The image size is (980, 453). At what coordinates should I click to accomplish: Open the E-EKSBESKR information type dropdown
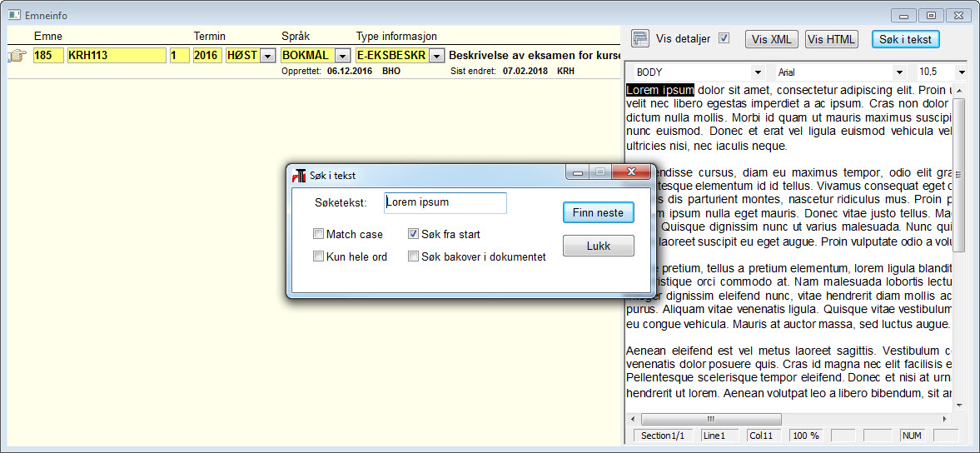point(437,56)
